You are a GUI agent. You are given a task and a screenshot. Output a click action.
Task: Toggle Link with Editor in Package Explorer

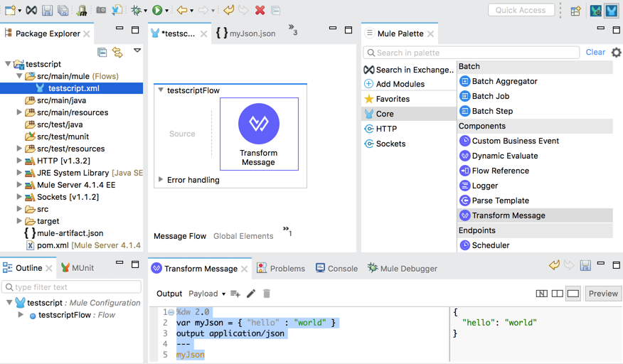pos(118,53)
